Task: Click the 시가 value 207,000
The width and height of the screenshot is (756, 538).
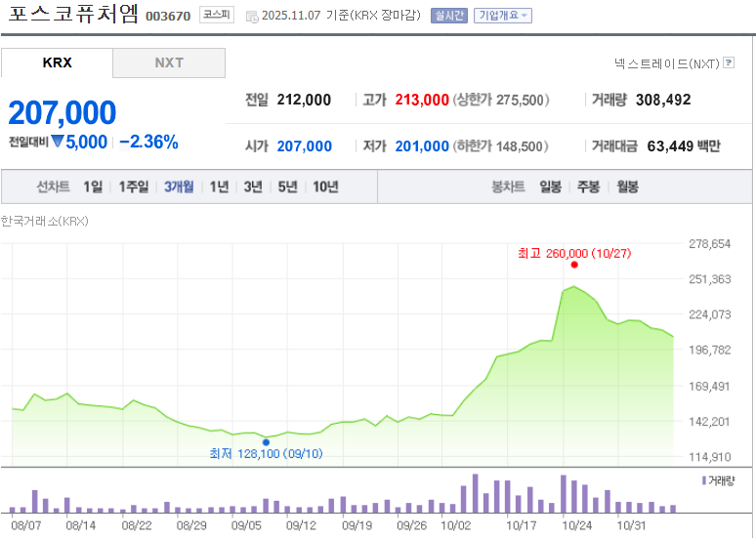Action: (x=304, y=146)
